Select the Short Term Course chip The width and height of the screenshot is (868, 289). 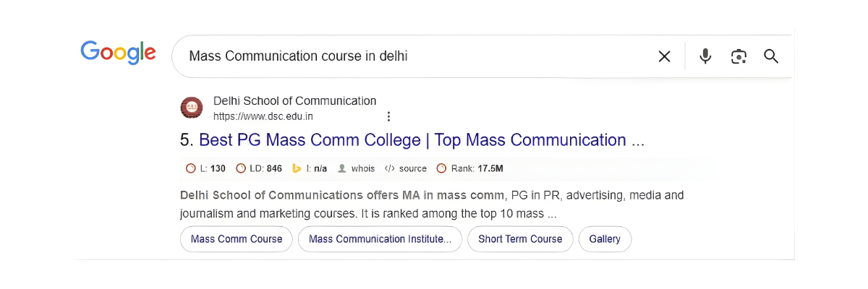(520, 239)
